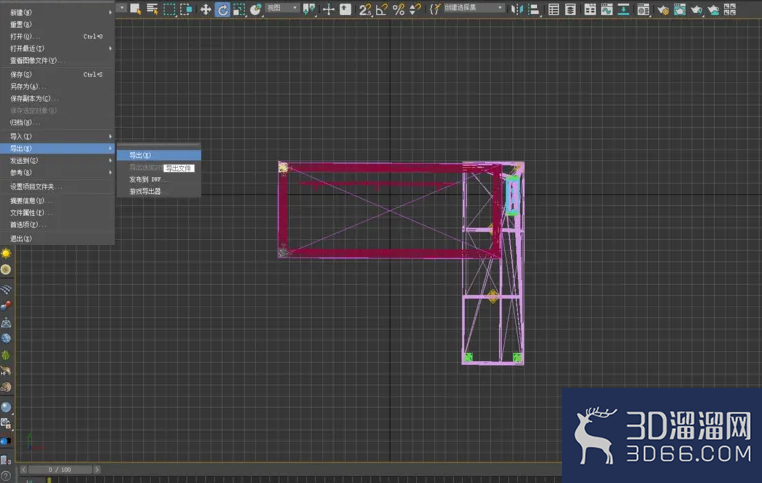The image size is (762, 483).
Task: Choose 摘要信息(U)... menu item
Action: click(57, 201)
